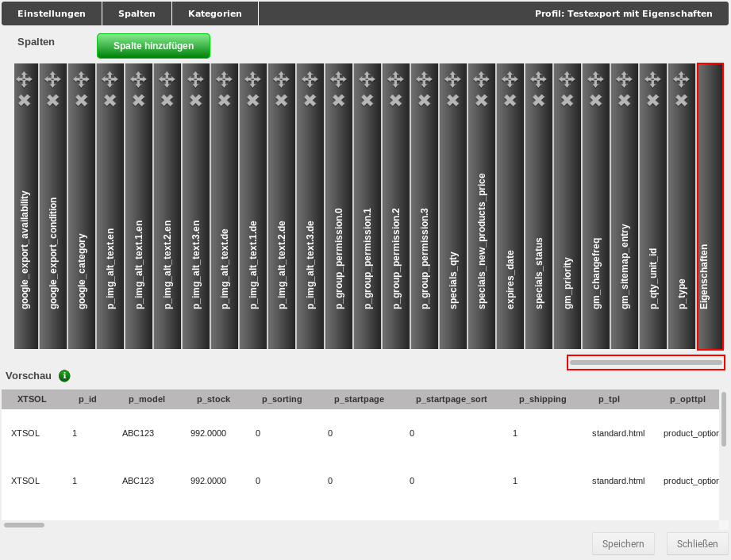
Task: Click the move handle of google_category column
Action: [x=81, y=79]
